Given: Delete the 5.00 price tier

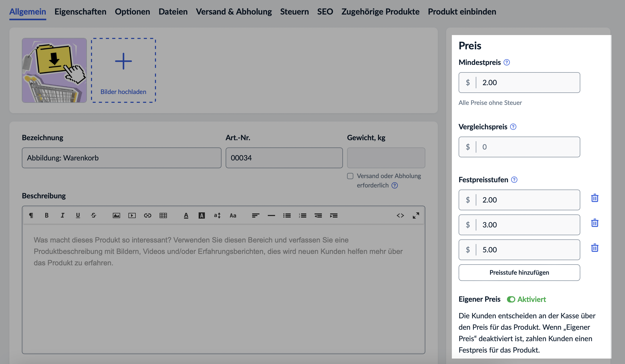Looking at the screenshot, I should [x=595, y=248].
